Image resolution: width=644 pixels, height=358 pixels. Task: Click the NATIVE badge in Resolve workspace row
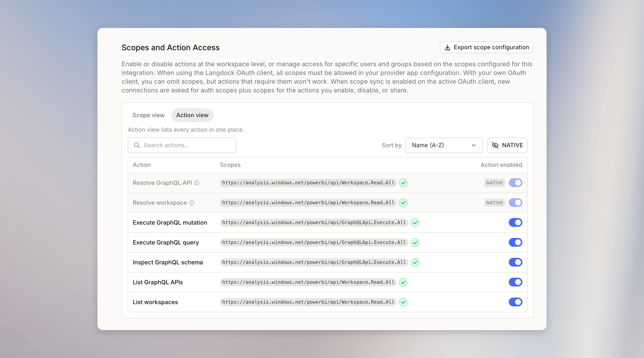[494, 203]
